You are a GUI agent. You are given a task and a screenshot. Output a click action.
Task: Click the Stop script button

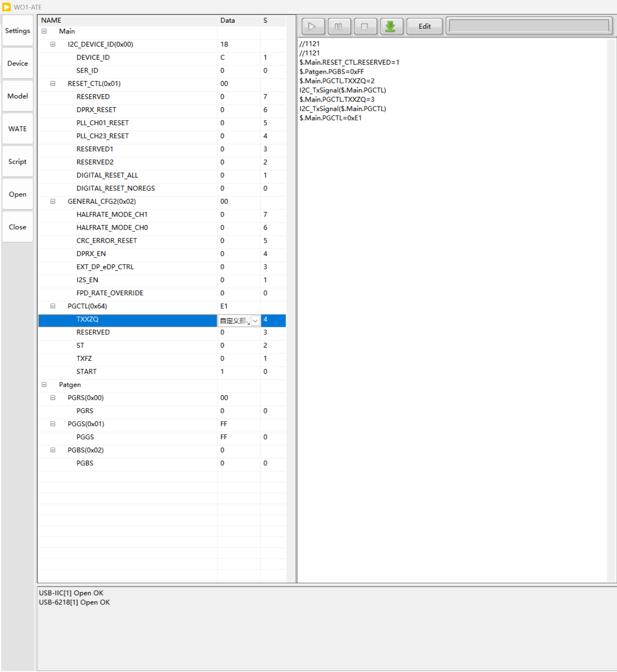tap(365, 26)
